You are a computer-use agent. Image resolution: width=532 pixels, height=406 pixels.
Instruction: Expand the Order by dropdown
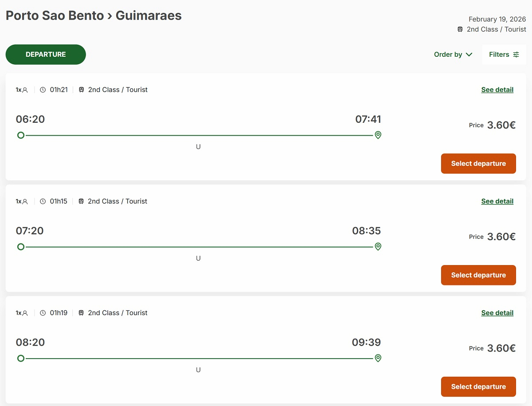pos(453,55)
